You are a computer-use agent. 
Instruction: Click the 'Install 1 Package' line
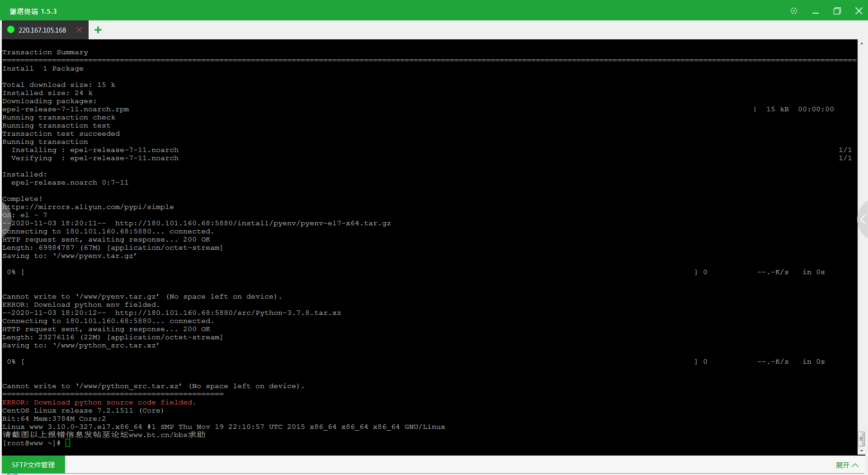(x=43, y=68)
